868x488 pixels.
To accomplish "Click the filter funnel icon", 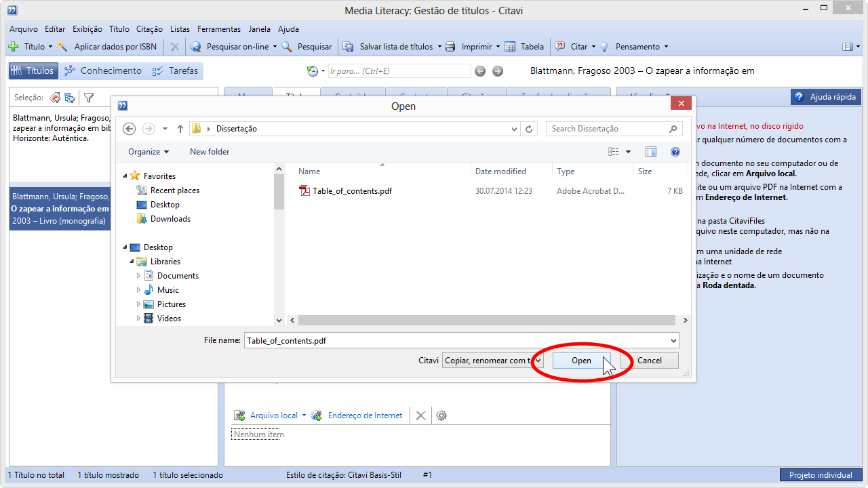I will 89,98.
